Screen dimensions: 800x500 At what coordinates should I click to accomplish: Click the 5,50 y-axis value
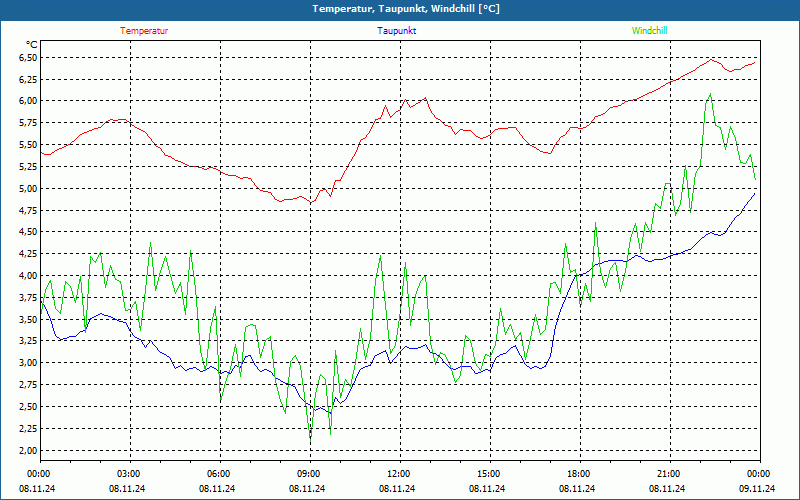28,145
